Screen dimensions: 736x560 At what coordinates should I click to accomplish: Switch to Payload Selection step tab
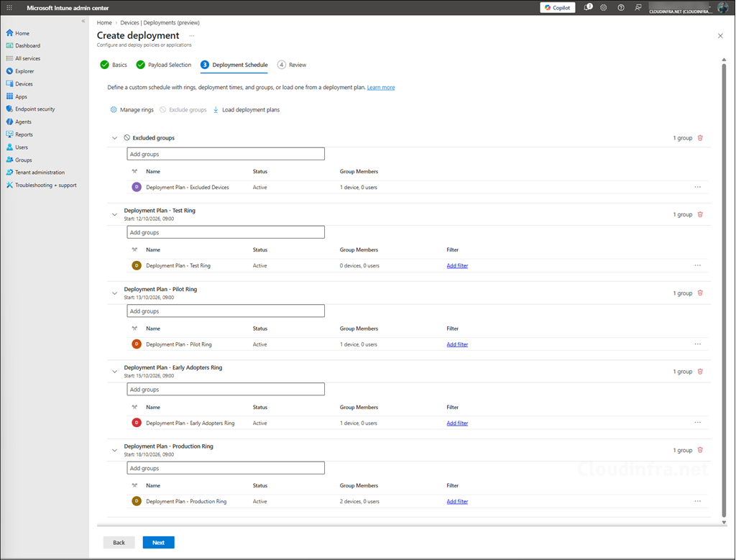(x=163, y=65)
